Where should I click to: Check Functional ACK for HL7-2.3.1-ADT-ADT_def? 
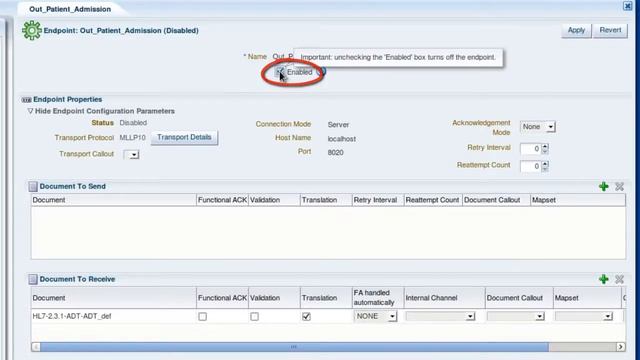(202, 316)
